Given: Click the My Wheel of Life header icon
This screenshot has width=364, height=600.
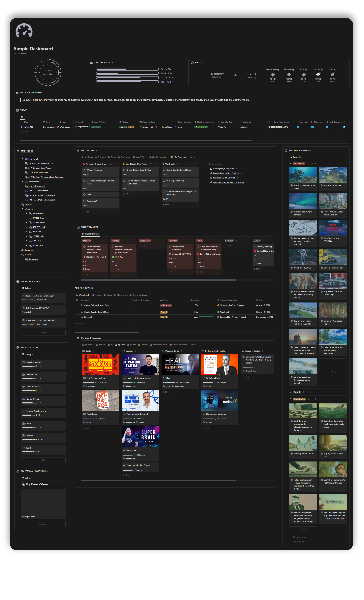Looking at the screenshot, I should pos(18,348).
